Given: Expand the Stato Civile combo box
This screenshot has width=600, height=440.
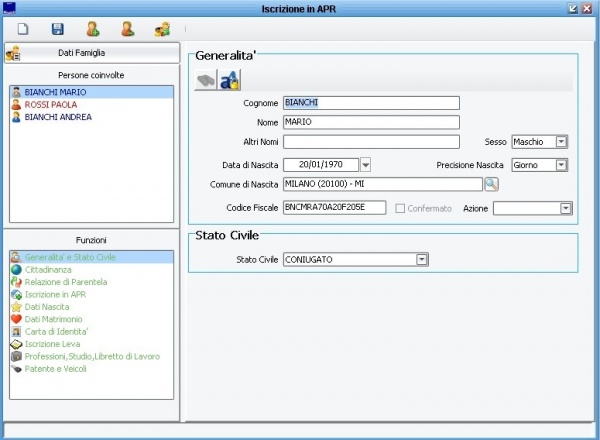Looking at the screenshot, I should pyautogui.click(x=422, y=260).
